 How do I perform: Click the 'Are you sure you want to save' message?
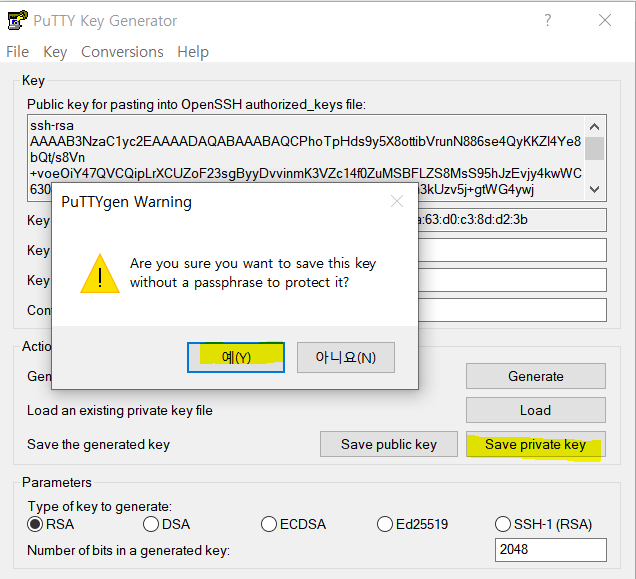[253, 273]
